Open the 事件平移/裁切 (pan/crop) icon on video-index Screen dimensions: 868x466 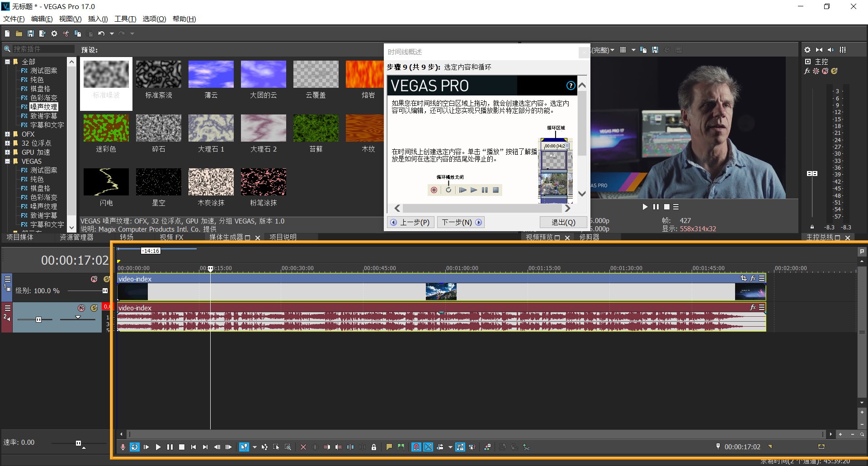pyautogui.click(x=743, y=278)
